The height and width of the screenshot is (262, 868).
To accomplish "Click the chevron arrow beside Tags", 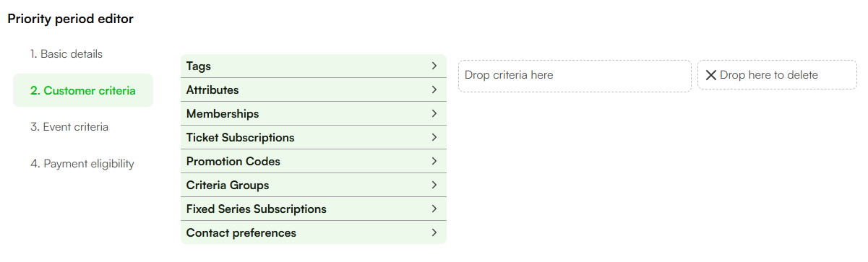I will 434,66.
